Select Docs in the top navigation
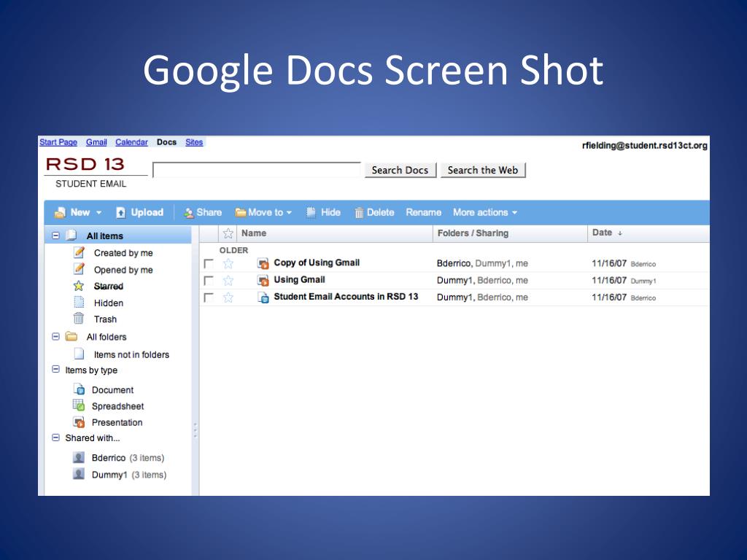The width and height of the screenshot is (747, 560). (x=166, y=142)
